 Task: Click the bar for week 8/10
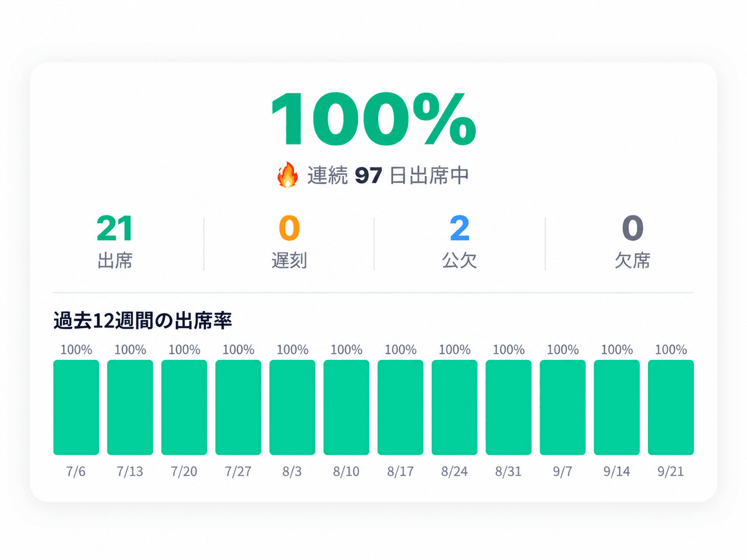pyautogui.click(x=346, y=407)
